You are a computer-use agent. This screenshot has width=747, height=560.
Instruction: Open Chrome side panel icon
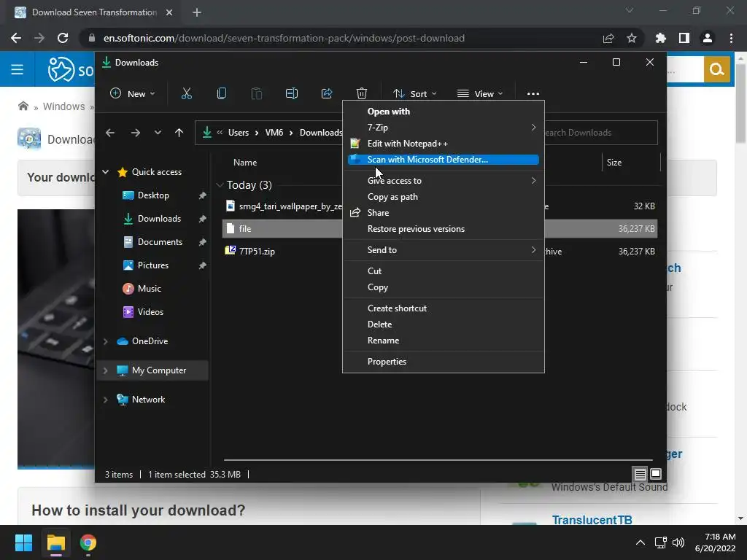[x=684, y=38]
